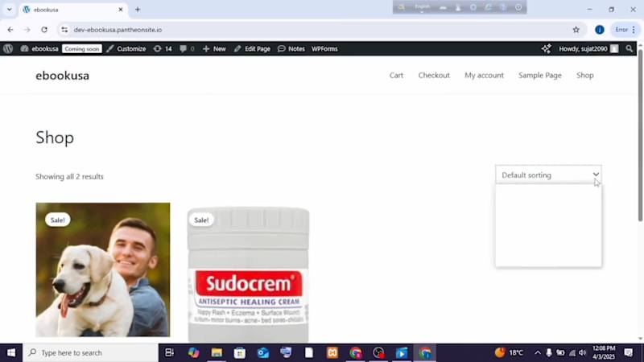This screenshot has height=362, width=644.
Task: Click the Sudocrem product image
Action: [248, 274]
